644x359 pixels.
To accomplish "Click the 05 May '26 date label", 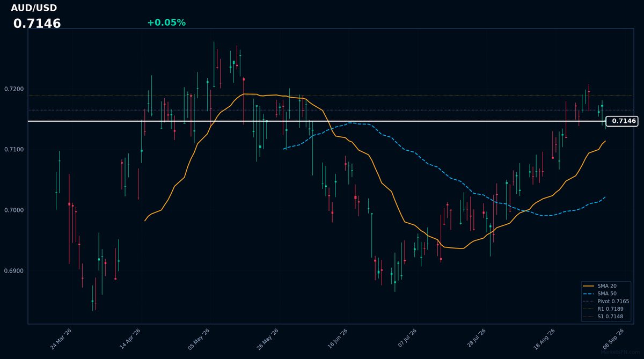I will point(199,339).
